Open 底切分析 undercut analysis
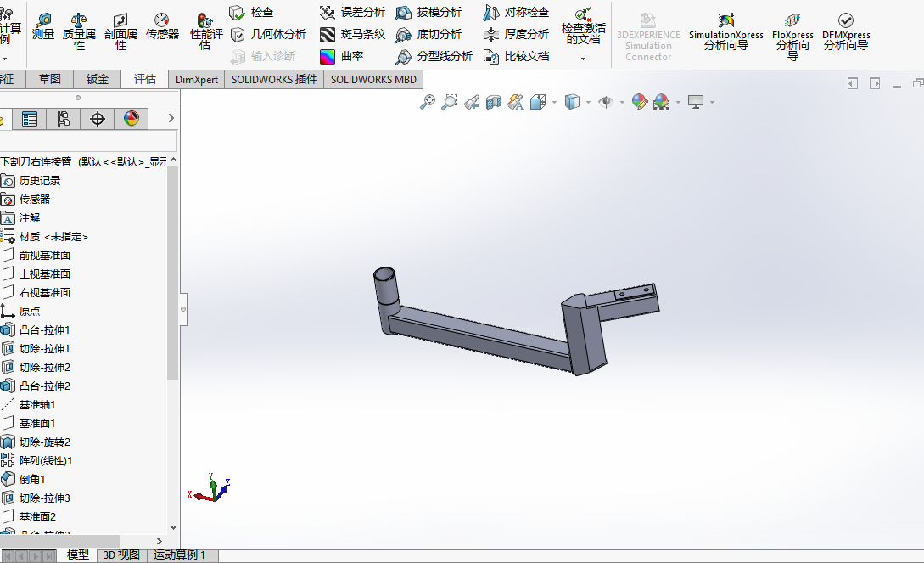This screenshot has height=563, width=924. point(428,34)
